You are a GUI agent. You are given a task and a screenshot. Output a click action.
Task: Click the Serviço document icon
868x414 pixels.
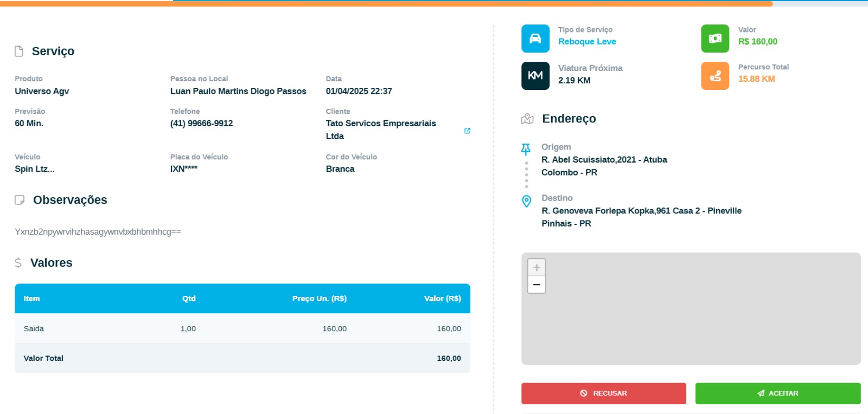pos(19,51)
